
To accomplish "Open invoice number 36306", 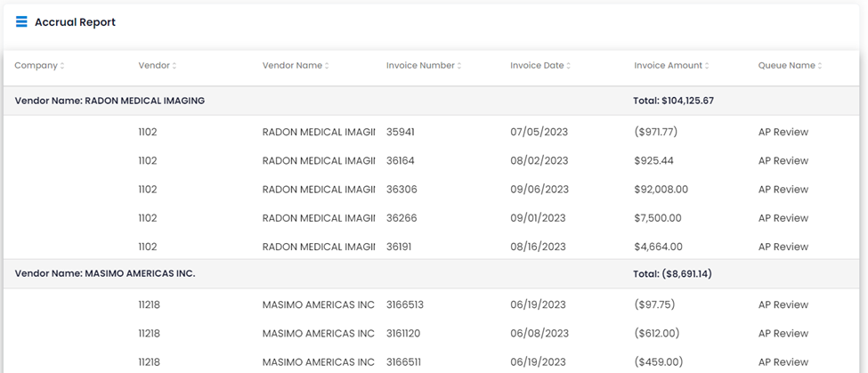I will (402, 190).
